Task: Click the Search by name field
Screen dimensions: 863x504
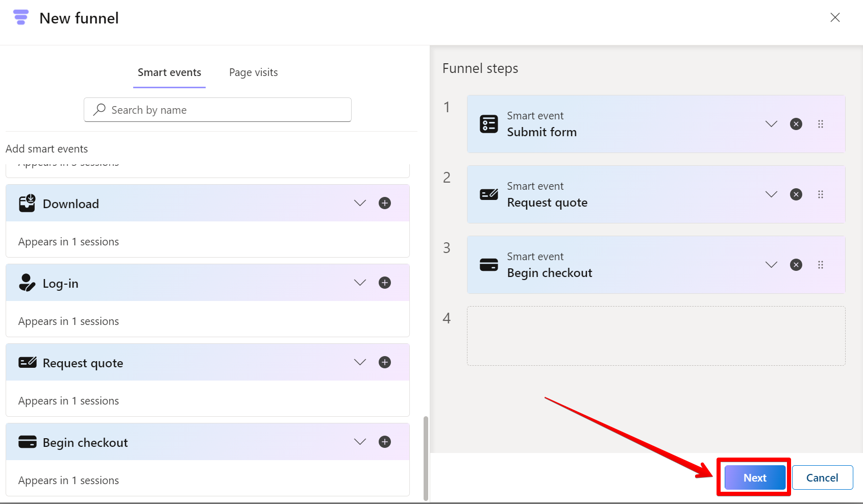Action: tap(217, 110)
